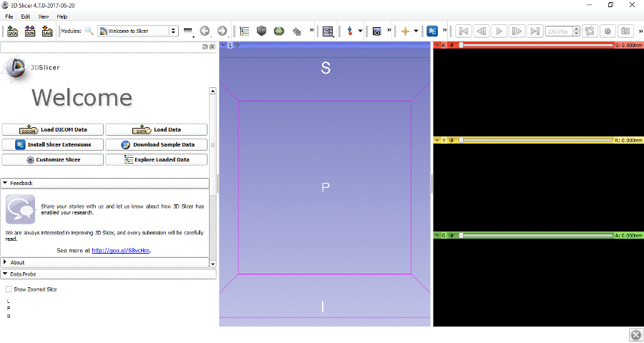Click the Load Data toolbar icon

13,31
